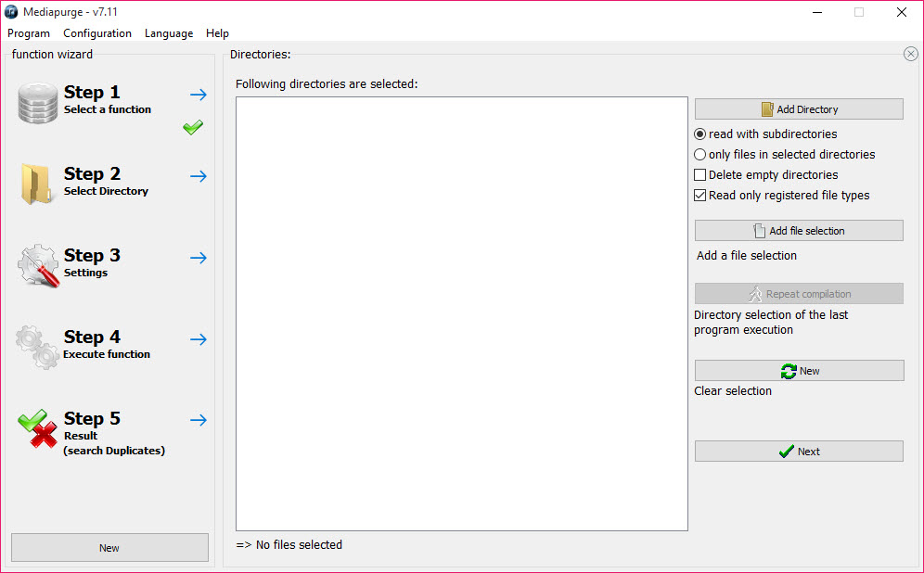Click the Mediapurge app icon in title bar
The width and height of the screenshot is (924, 573).
coord(11,12)
